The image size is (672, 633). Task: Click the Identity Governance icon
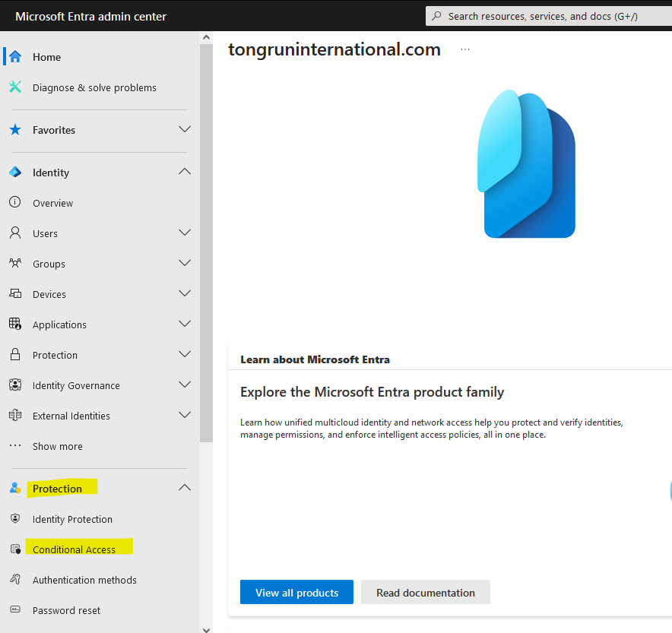15,385
